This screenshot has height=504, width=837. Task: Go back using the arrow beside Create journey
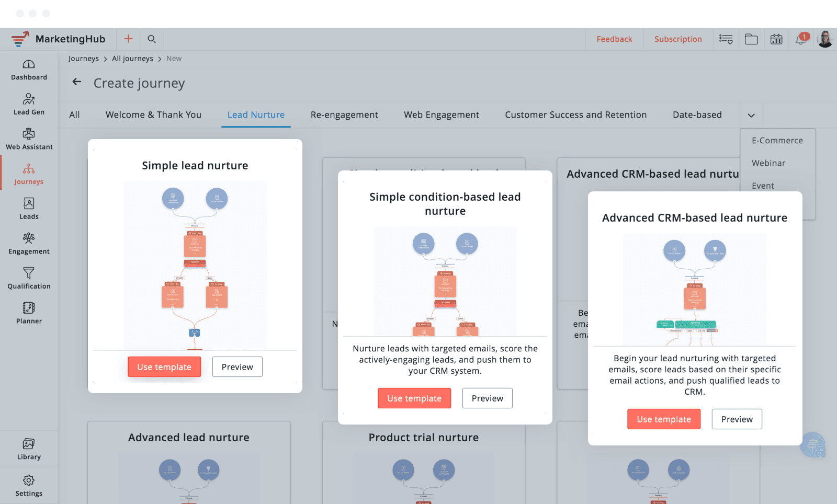[x=77, y=82]
